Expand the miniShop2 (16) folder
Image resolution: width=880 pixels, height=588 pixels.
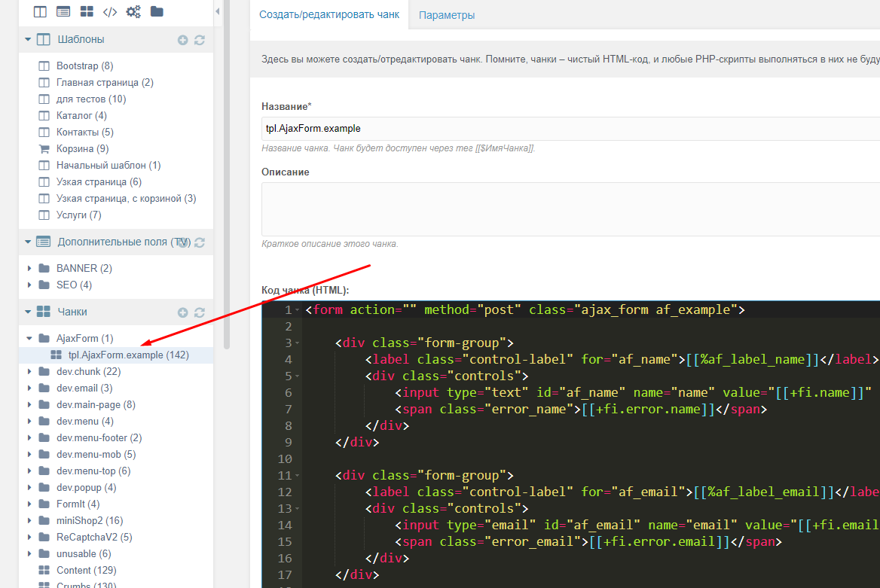coord(29,521)
